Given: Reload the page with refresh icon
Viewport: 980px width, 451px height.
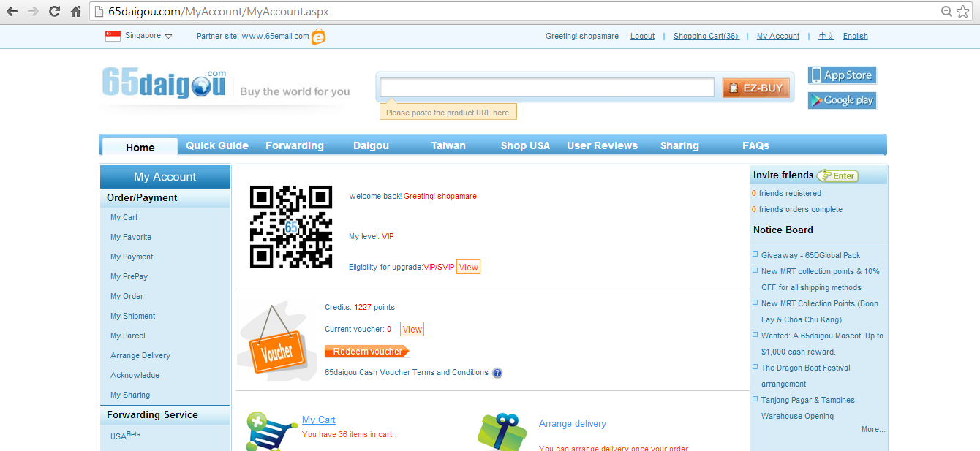Looking at the screenshot, I should (54, 12).
